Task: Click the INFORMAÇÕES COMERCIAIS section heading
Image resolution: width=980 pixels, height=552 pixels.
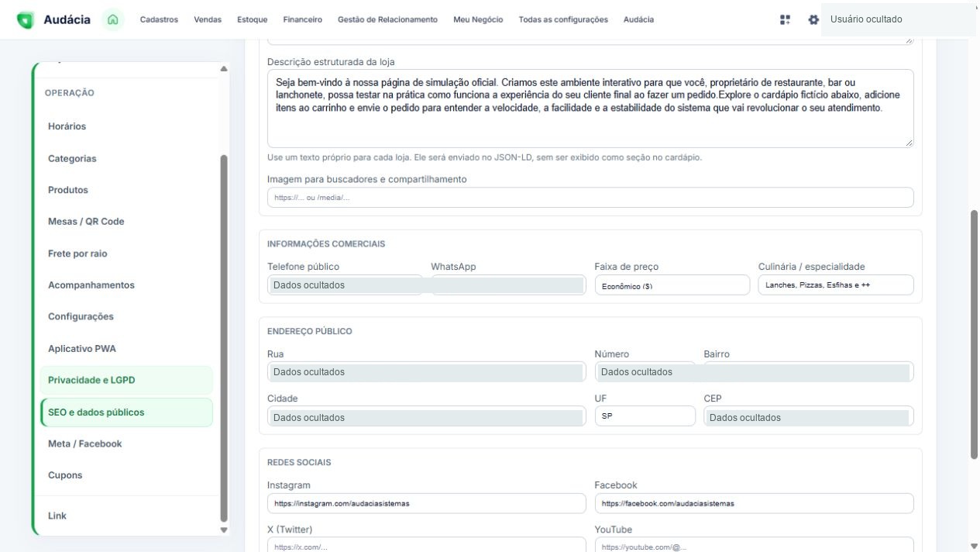Action: tap(326, 243)
